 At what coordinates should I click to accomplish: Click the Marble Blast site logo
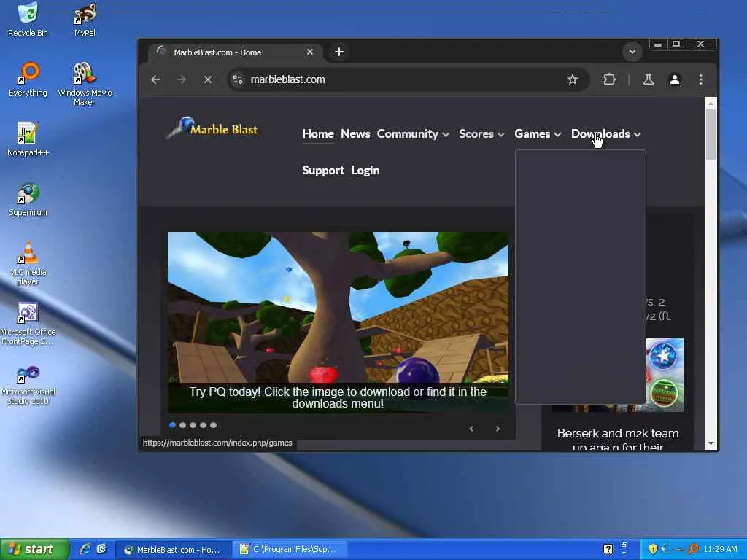(x=212, y=128)
